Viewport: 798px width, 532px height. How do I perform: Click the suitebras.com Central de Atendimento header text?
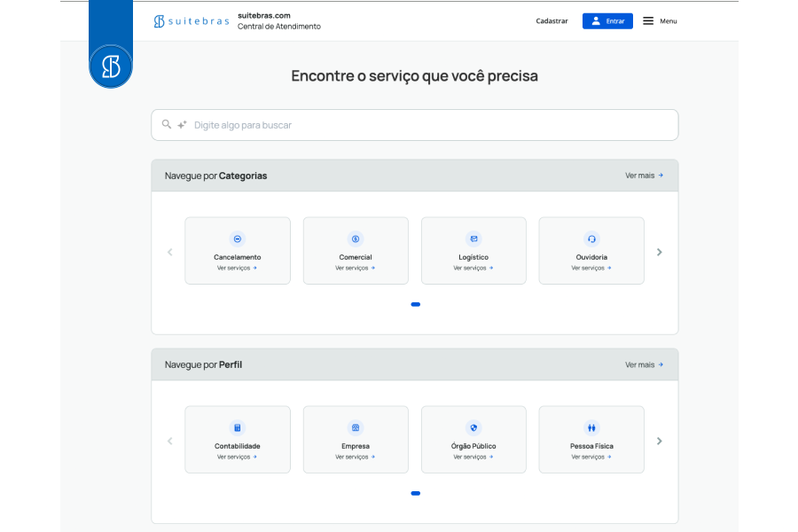pyautogui.click(x=279, y=20)
